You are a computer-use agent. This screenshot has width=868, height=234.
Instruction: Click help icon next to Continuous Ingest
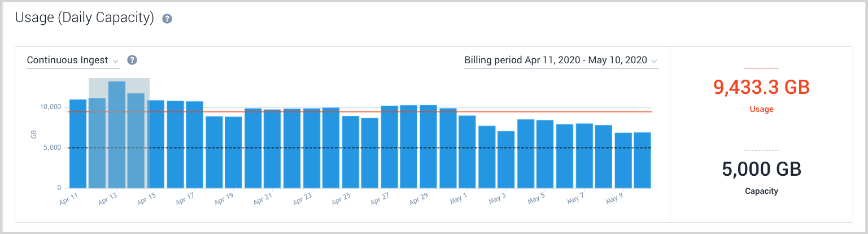(132, 60)
